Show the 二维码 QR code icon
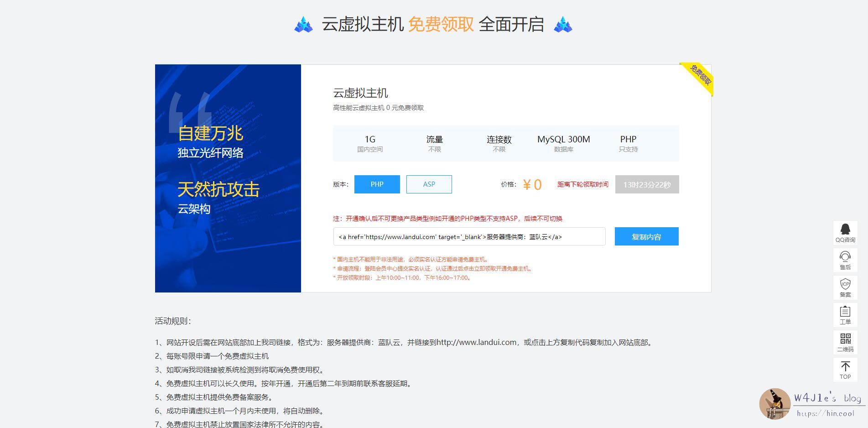Screen dimensions: 868x428 845,342
